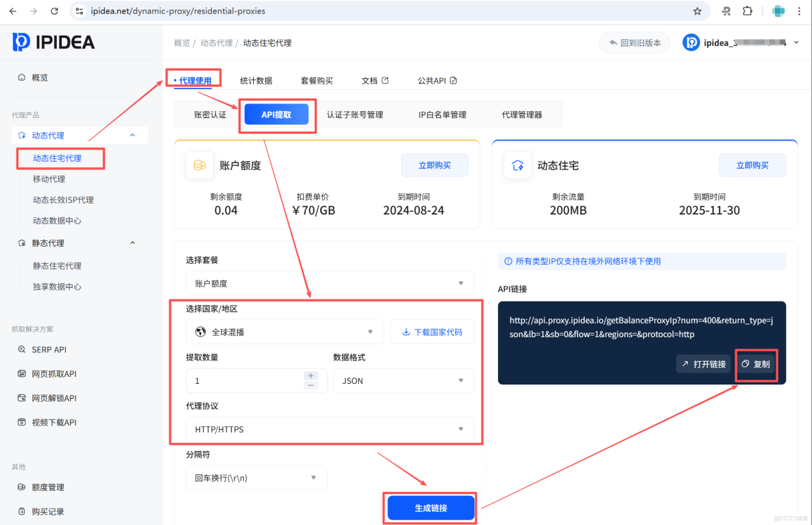Open the 代理协议 HTTP/HTTPS dropdown
This screenshot has height=525, width=812.
(330, 429)
